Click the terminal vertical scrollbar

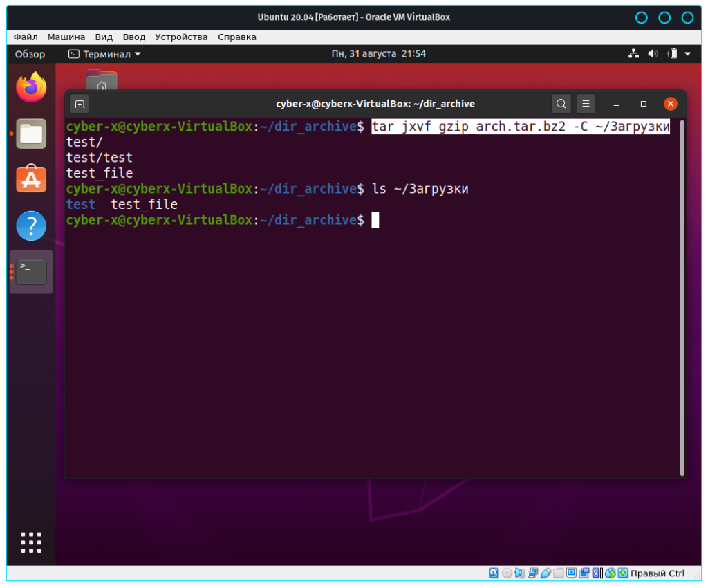click(682, 297)
